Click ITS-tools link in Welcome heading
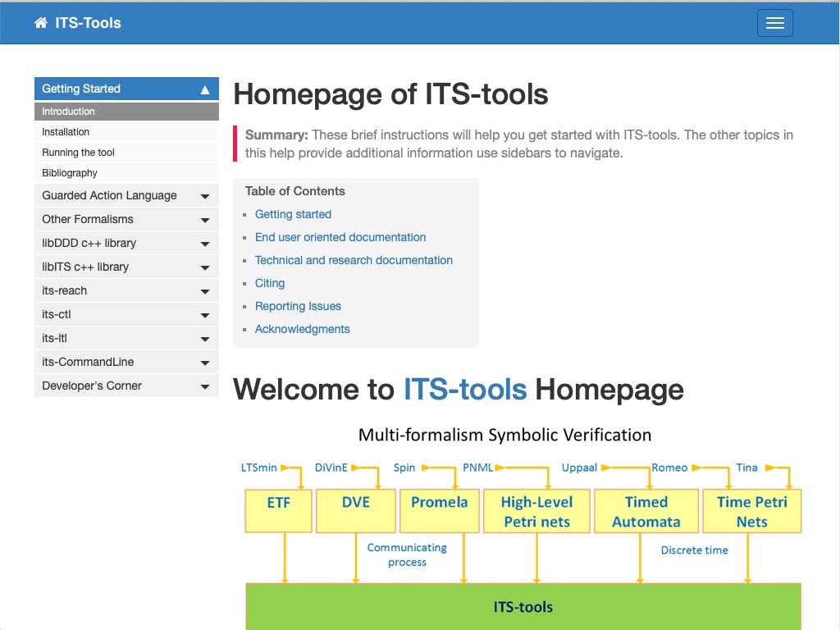 pyautogui.click(x=465, y=390)
